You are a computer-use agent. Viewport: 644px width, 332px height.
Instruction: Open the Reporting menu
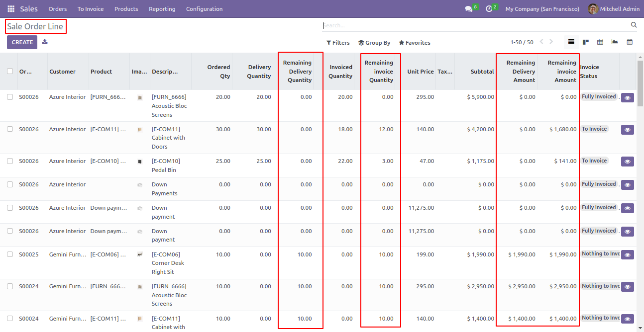[162, 9]
